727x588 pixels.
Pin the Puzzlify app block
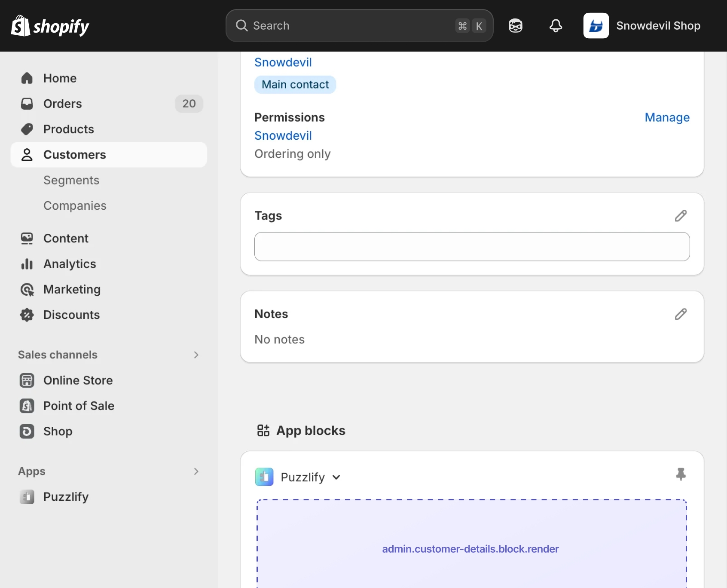(x=681, y=474)
